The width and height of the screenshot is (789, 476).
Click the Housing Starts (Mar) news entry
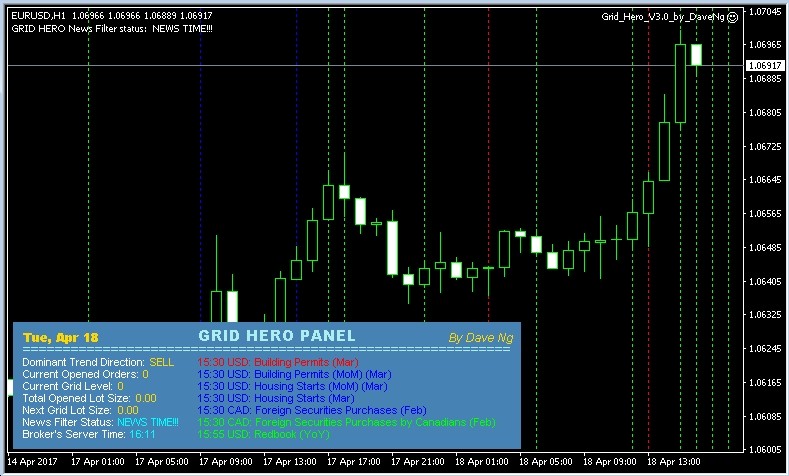coord(276,399)
